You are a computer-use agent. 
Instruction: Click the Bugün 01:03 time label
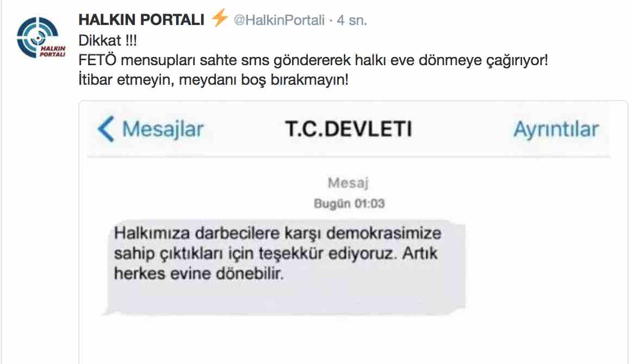[349, 204]
